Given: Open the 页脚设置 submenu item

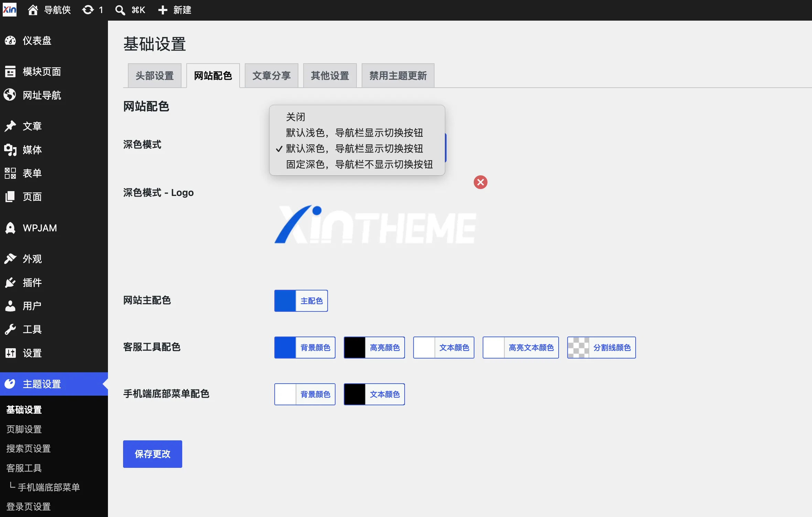Looking at the screenshot, I should [24, 429].
